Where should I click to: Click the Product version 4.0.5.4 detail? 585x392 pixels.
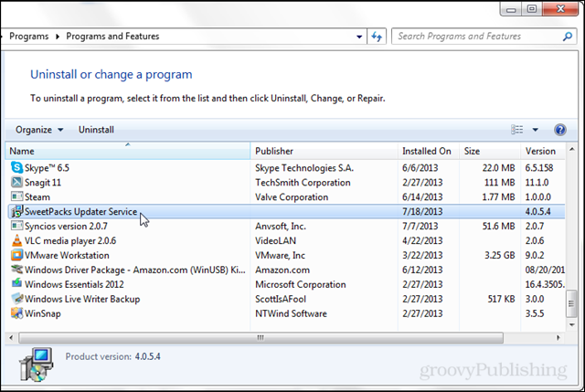113,356
